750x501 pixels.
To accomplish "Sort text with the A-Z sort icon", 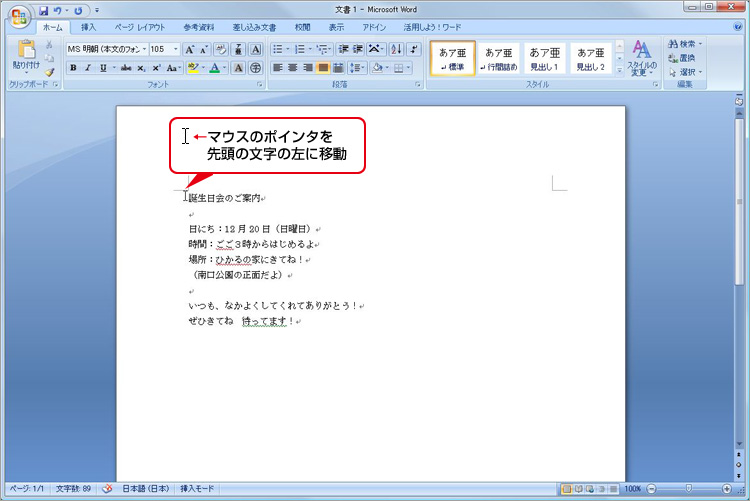I will (396, 49).
